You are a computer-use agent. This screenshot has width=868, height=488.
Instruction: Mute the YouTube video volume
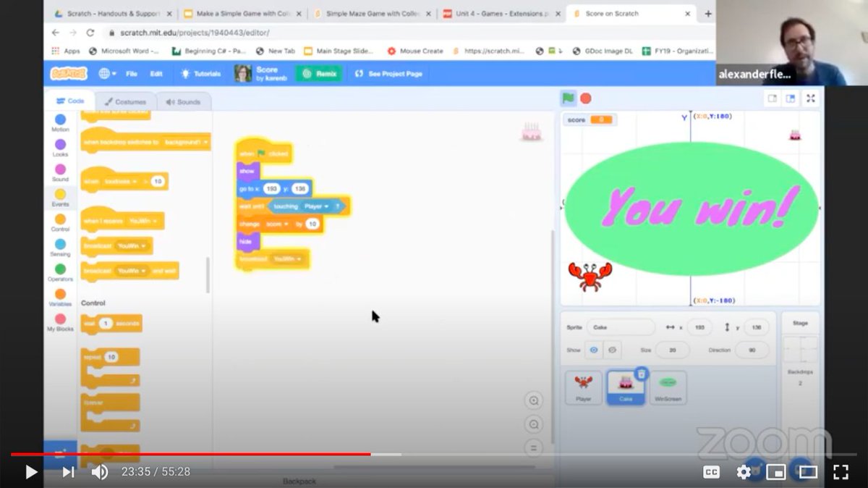100,472
